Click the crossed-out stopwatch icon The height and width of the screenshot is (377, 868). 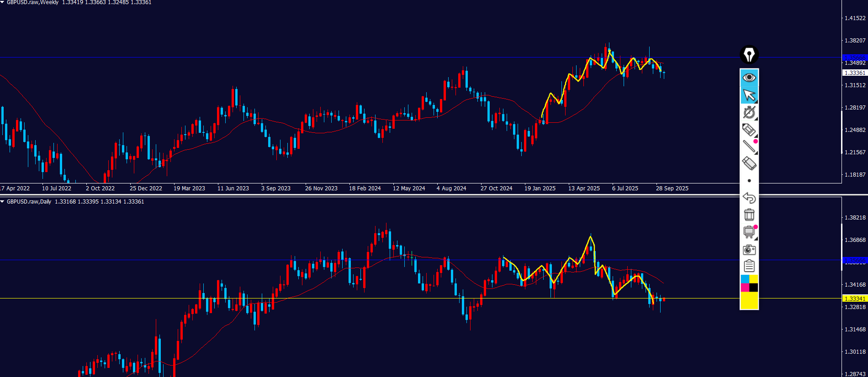(749, 112)
